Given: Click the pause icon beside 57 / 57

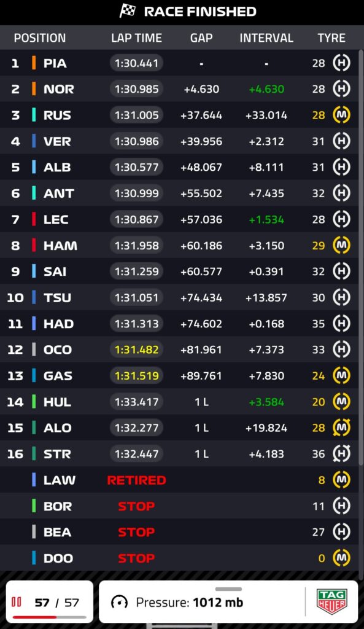Looking at the screenshot, I should click(x=17, y=602).
